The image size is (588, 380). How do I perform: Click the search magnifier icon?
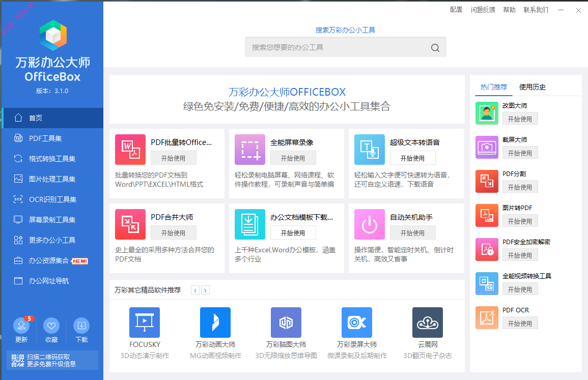coord(435,48)
